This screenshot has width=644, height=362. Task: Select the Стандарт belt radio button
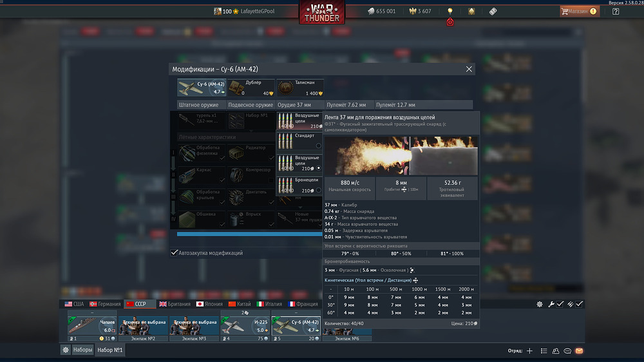pyautogui.click(x=318, y=146)
